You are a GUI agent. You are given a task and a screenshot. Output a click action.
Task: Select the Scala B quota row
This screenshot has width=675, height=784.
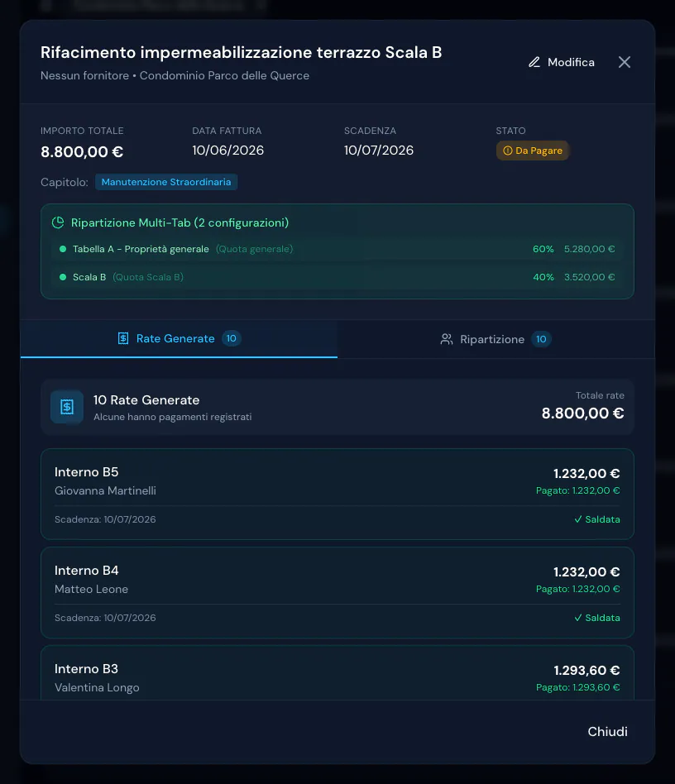point(337,277)
